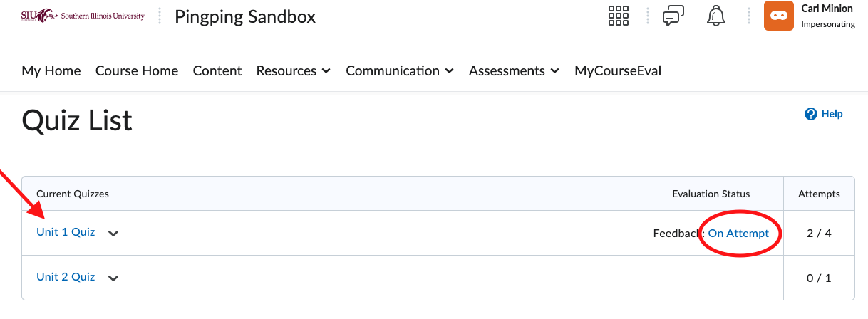Navigate to Course Home
The height and width of the screenshot is (319, 868).
pos(137,70)
